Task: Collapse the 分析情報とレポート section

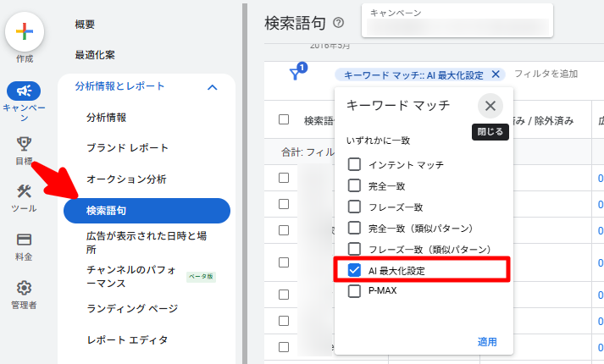Action: point(212,86)
